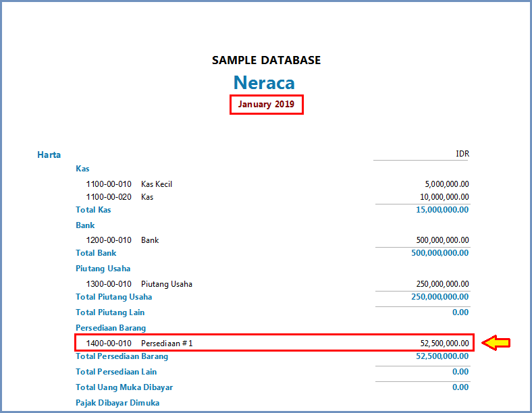The width and height of the screenshot is (532, 413).
Task: Select the Total Piutang Lain row
Action: click(x=110, y=312)
